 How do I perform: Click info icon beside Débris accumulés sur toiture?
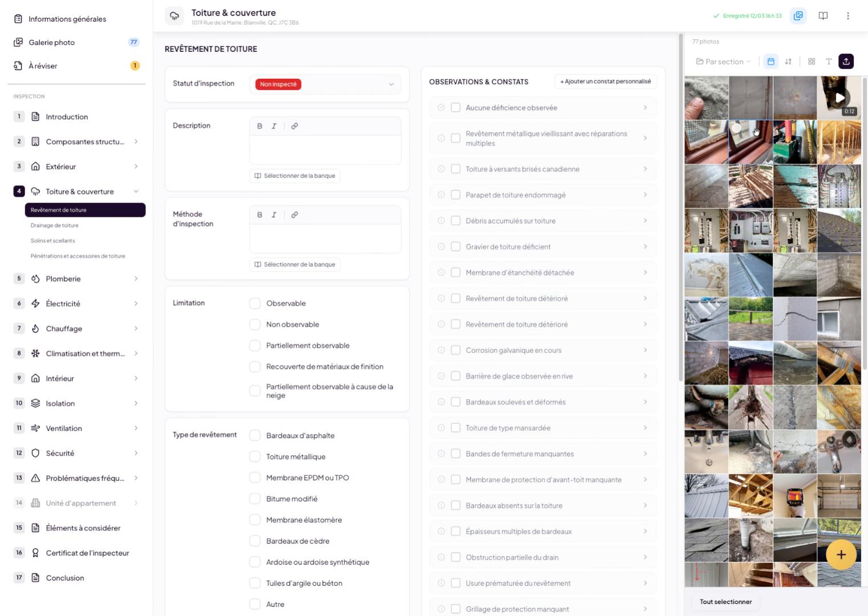tap(441, 221)
